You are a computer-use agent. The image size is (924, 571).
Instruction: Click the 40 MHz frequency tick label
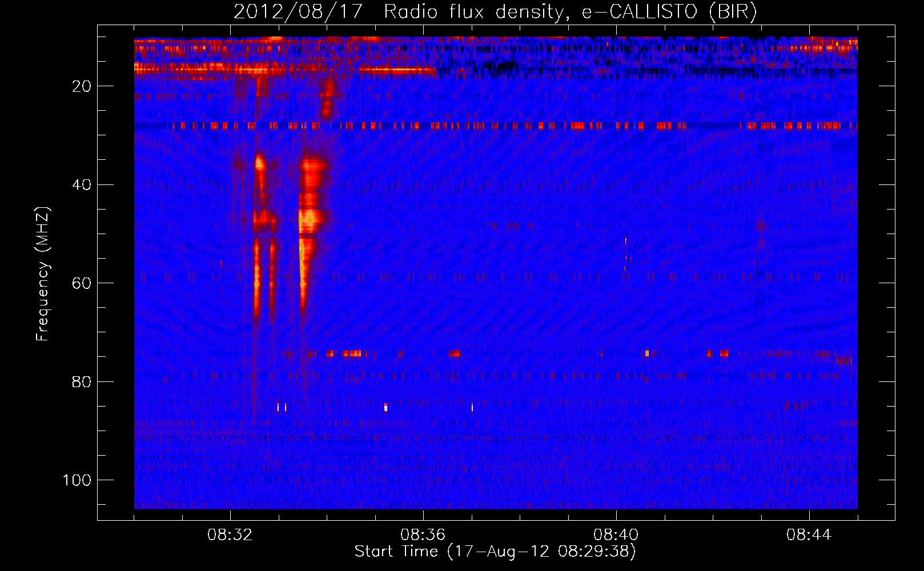pos(82,185)
